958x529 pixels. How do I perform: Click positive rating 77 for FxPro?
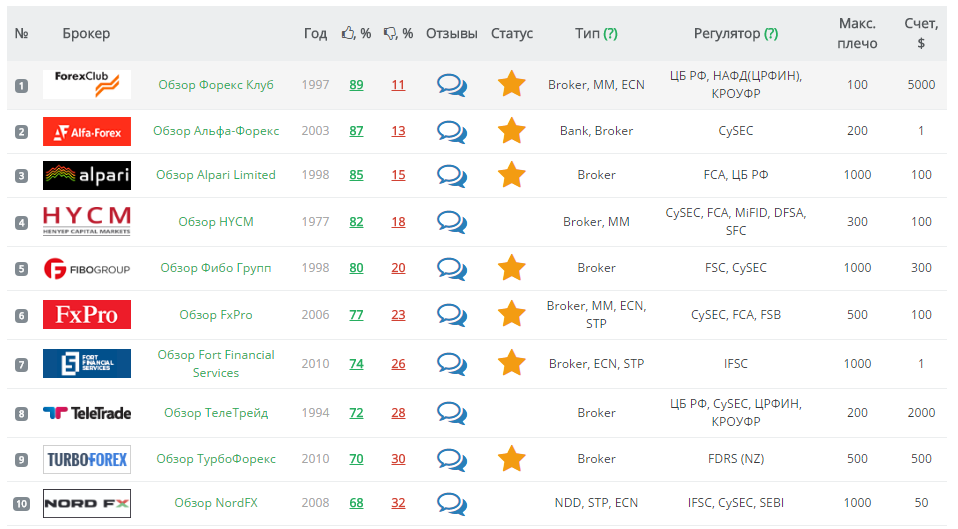click(356, 315)
